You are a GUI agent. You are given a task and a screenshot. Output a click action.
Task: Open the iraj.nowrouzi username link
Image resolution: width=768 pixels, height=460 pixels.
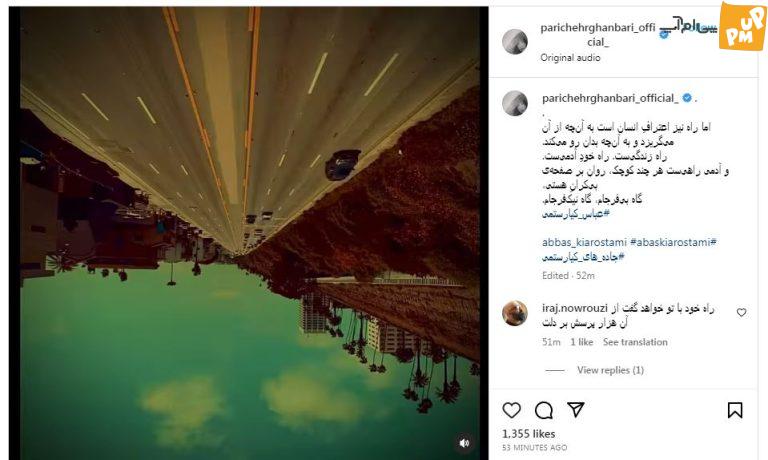click(x=575, y=308)
